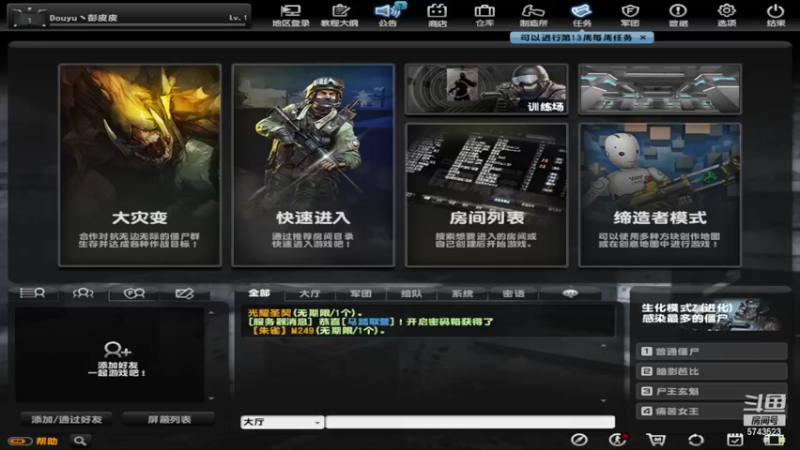Select ranking entry 3 尸王玄魁

[711, 391]
